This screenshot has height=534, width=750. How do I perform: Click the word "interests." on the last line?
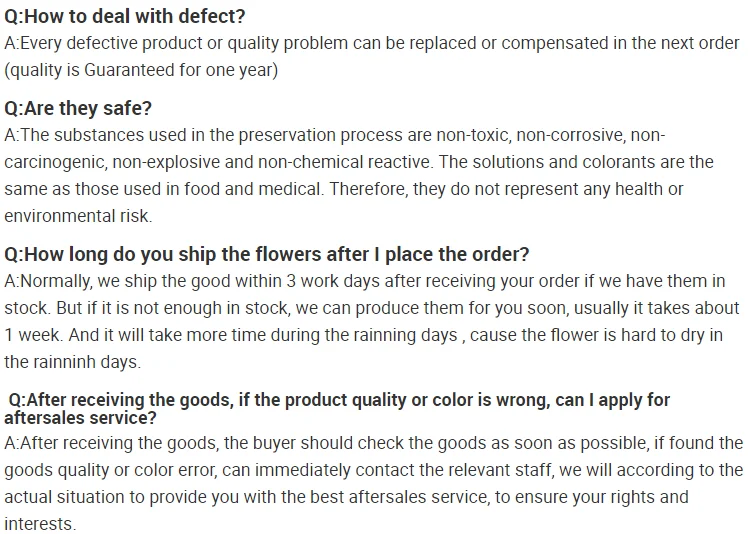pyautogui.click(x=40, y=523)
